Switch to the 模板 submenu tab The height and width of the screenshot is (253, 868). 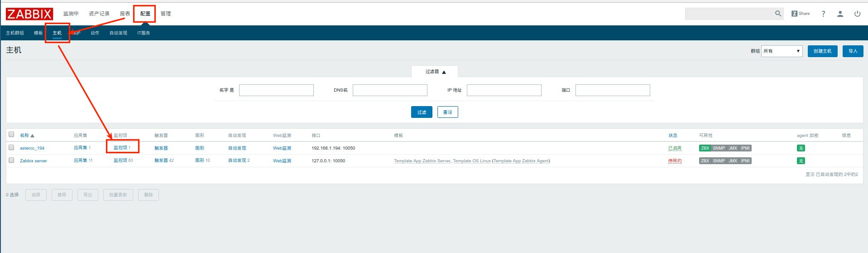[38, 33]
